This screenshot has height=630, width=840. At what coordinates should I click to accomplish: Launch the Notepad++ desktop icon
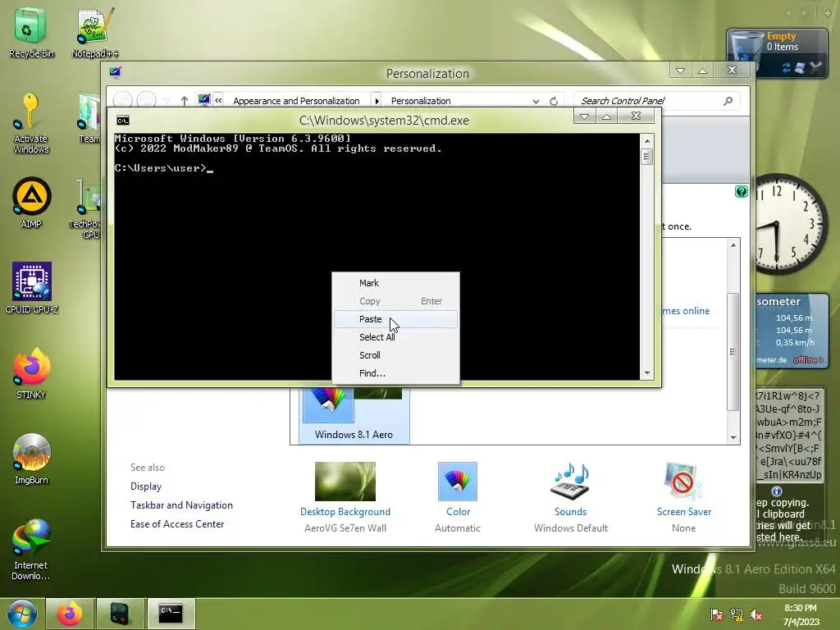point(95,33)
